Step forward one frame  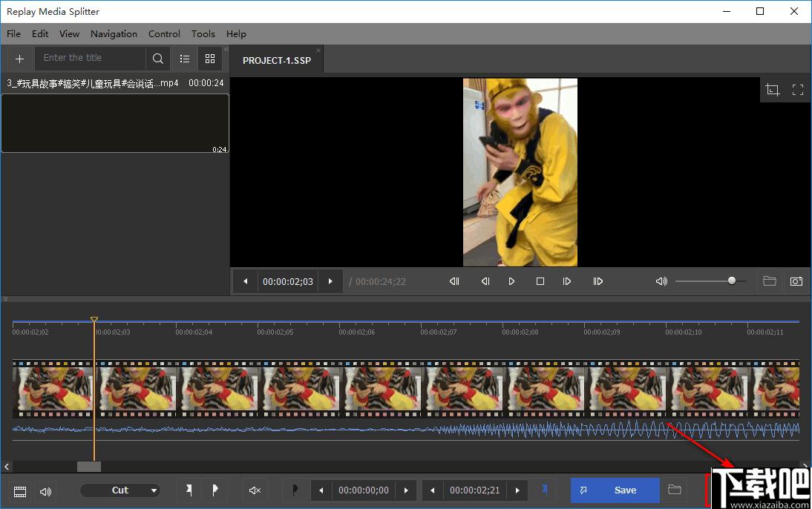[x=567, y=281]
